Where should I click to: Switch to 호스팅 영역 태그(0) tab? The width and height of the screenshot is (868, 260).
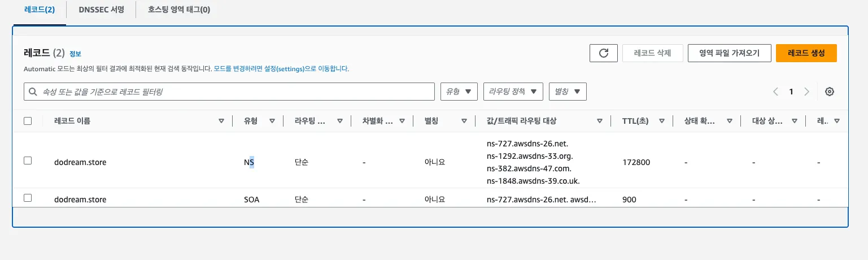click(x=178, y=10)
